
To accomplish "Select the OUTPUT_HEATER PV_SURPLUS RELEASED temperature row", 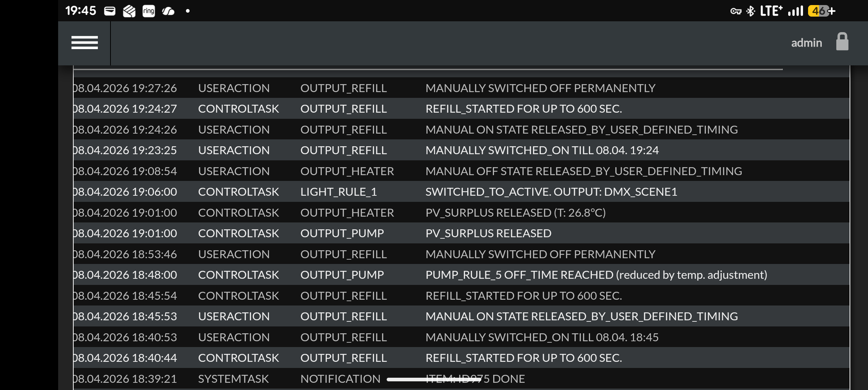I will click(461, 212).
